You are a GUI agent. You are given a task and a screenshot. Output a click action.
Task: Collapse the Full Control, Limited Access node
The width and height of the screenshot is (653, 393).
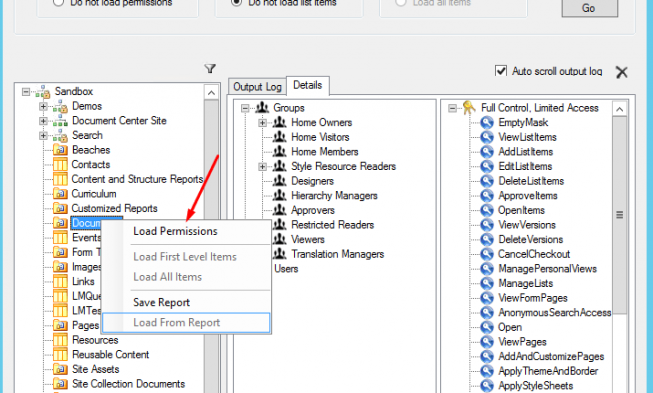(452, 108)
